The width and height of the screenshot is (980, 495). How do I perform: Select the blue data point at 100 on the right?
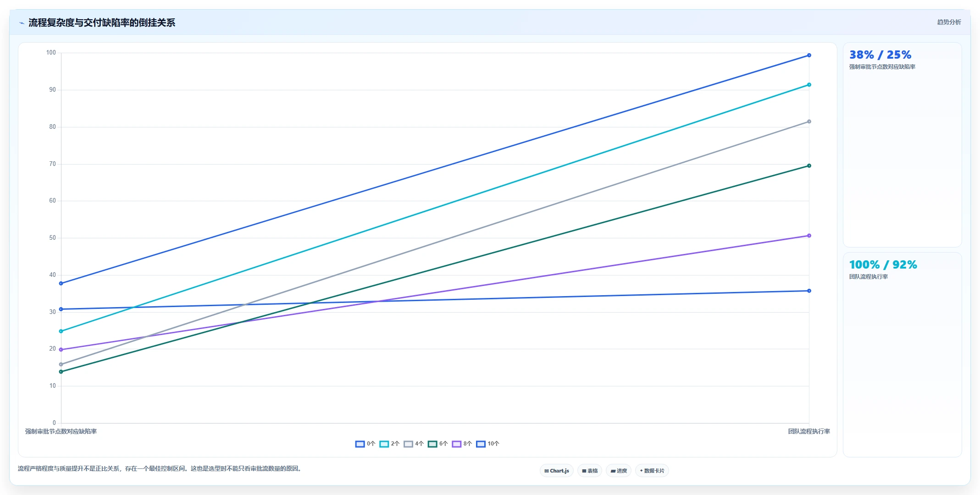pos(809,55)
